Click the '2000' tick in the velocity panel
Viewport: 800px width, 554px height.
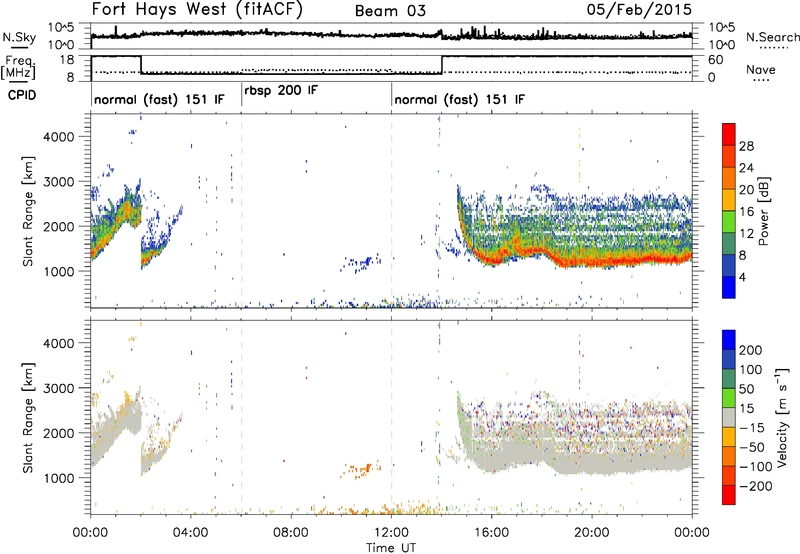click(x=59, y=433)
